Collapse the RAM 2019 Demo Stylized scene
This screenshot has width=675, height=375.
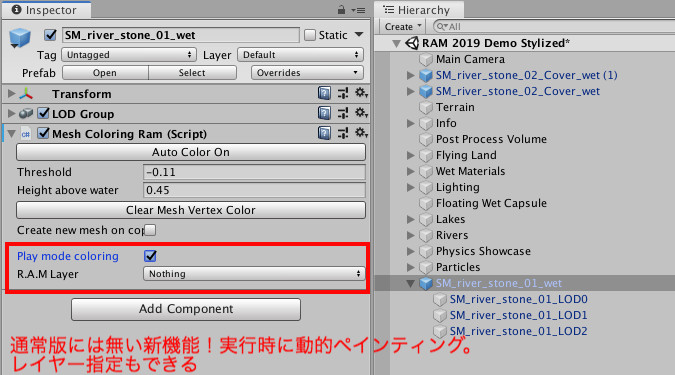pyautogui.click(x=397, y=43)
